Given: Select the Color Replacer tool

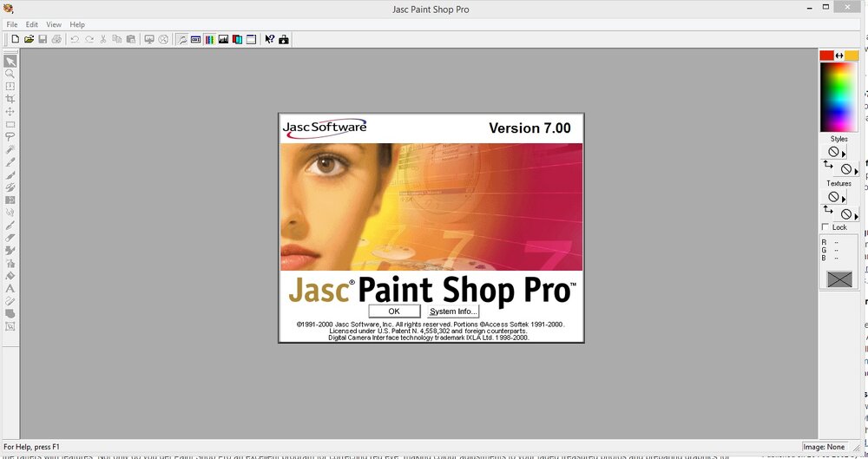Looking at the screenshot, I should (x=10, y=200).
